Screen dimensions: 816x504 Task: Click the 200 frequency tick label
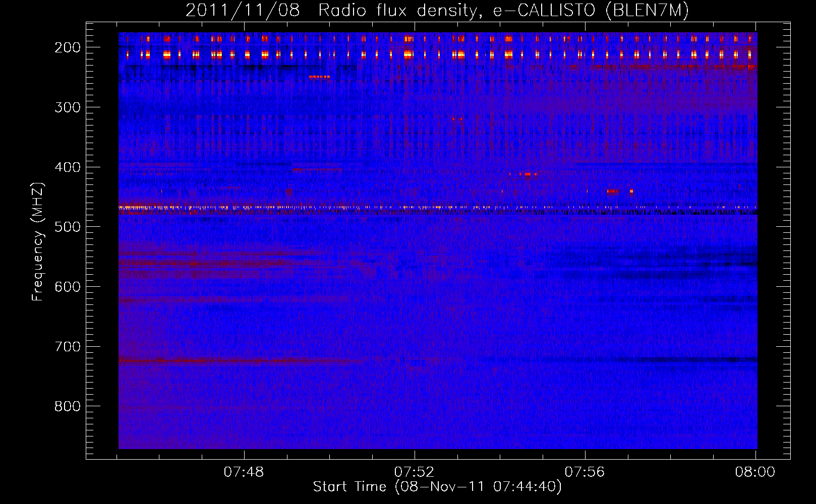[68, 47]
